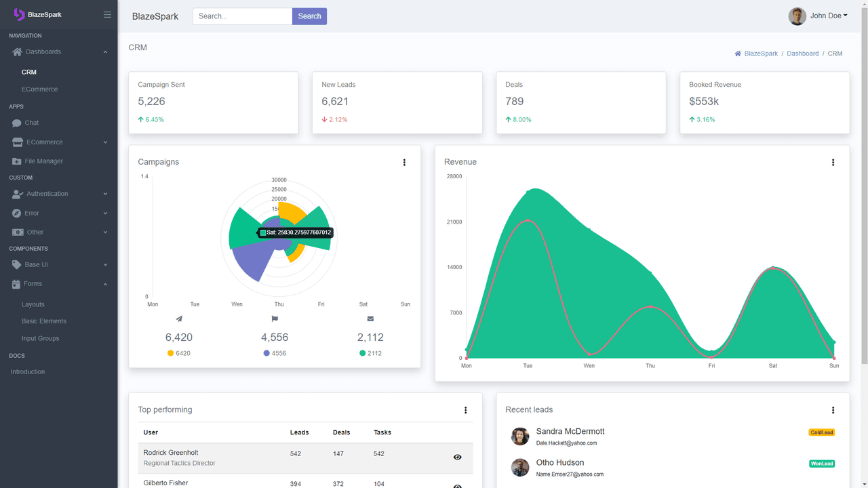This screenshot has height=488, width=868.
Task: Click the Chat bubble icon in sidebar
Action: point(17,123)
